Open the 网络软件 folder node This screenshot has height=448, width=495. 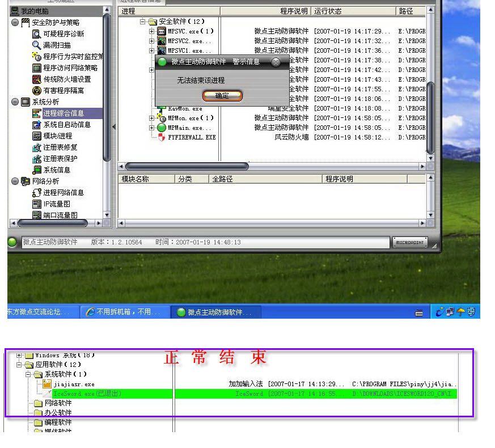[x=53, y=403]
